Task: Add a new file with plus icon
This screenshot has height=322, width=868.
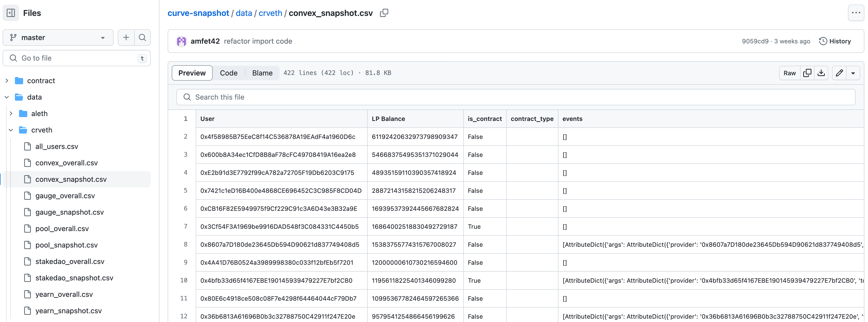Action: (126, 37)
